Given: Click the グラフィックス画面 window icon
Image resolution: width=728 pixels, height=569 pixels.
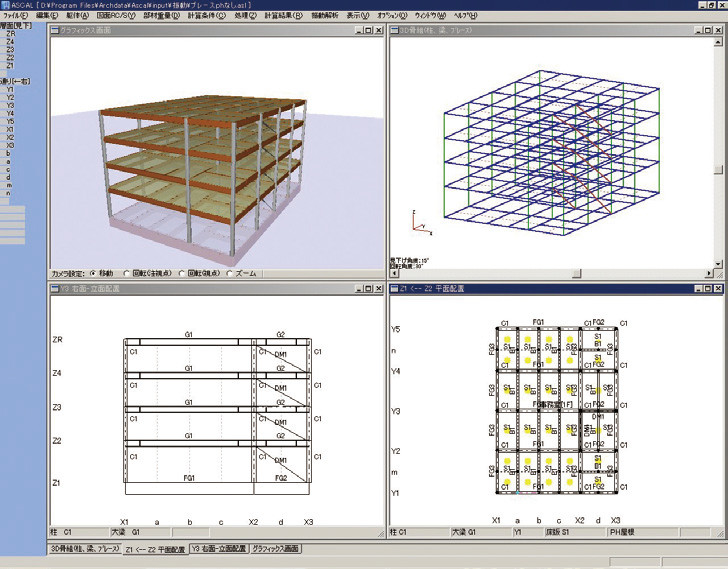Looking at the screenshot, I should (x=55, y=32).
